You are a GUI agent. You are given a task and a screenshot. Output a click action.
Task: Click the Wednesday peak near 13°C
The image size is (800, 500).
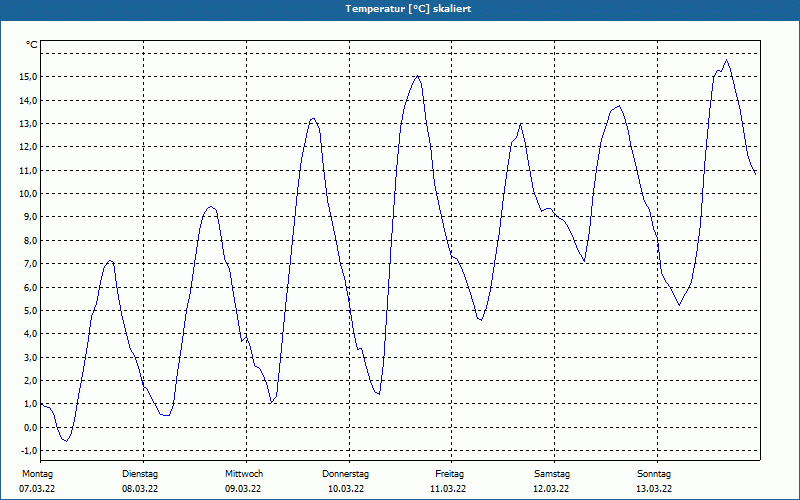[313, 118]
